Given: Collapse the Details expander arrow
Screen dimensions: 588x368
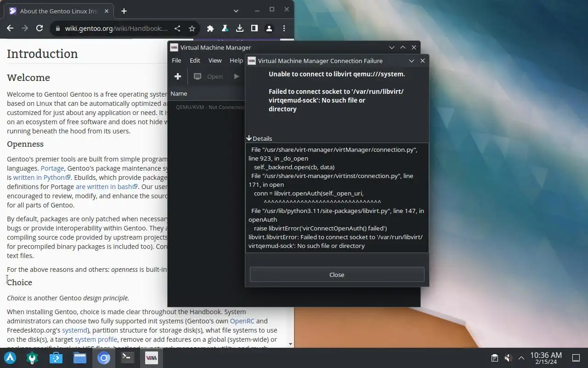Looking at the screenshot, I should click(249, 138).
